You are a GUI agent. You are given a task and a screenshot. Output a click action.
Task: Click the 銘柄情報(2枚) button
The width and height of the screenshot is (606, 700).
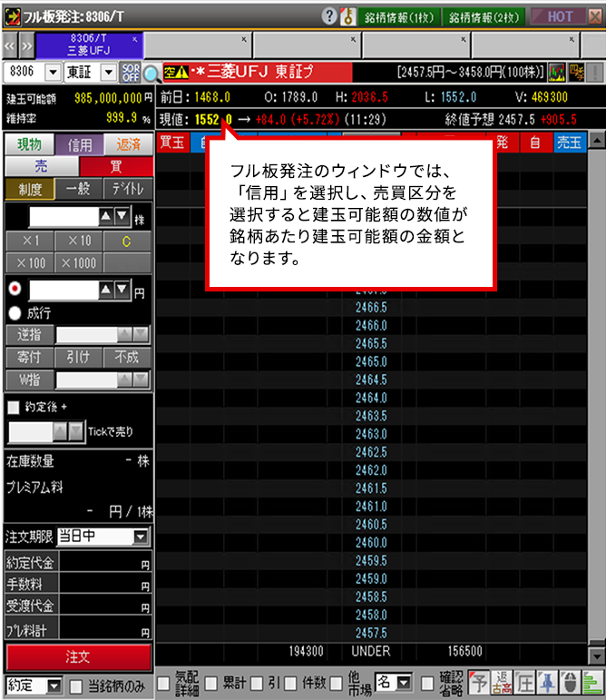(x=484, y=17)
